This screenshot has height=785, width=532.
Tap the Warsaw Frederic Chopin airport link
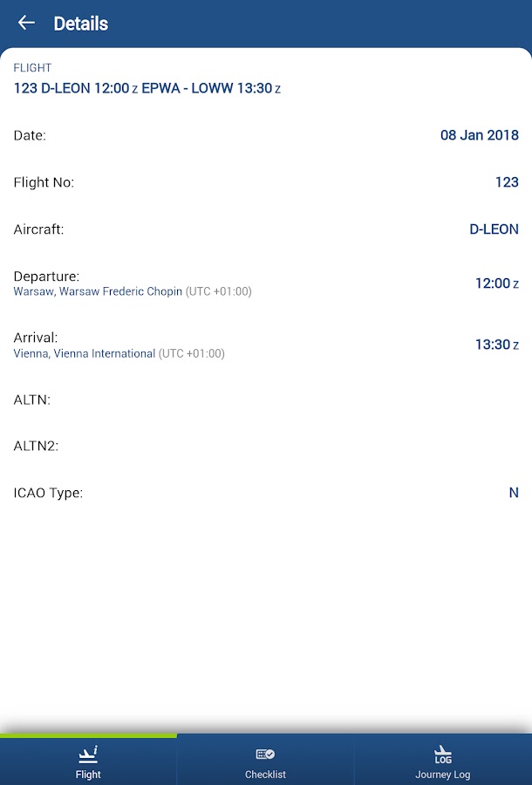point(98,291)
